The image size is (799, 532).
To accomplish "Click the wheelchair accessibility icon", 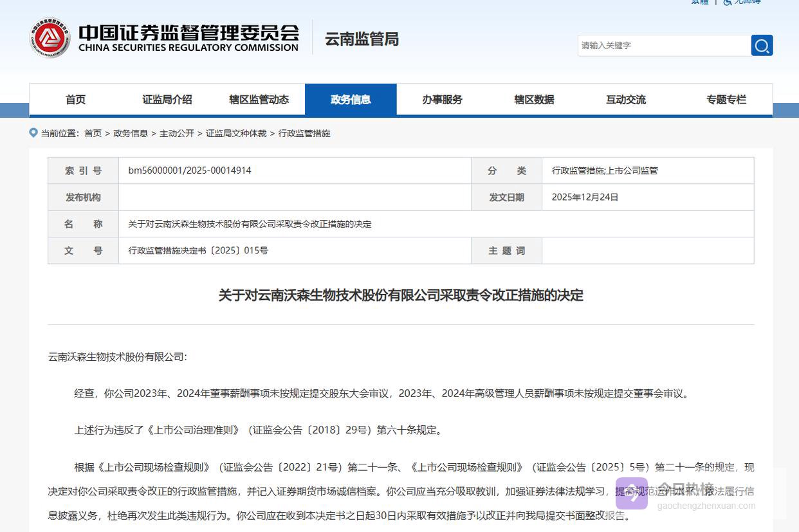I will coord(728,2).
